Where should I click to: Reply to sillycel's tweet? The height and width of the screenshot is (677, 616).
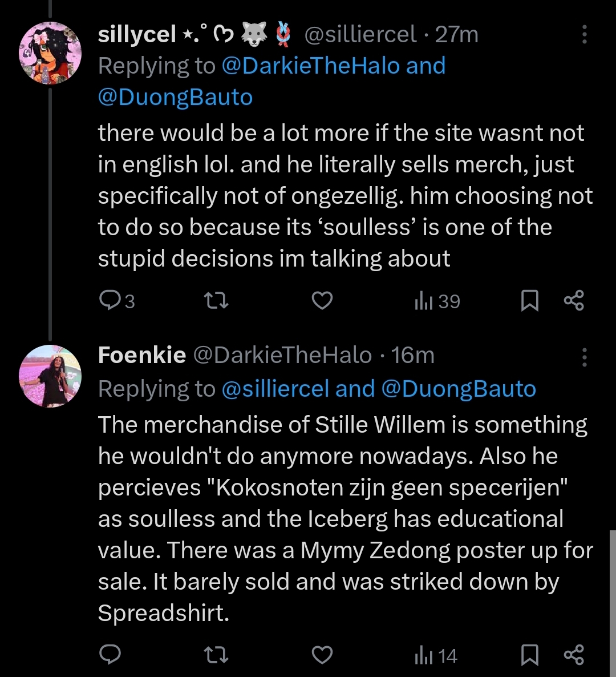(x=110, y=300)
